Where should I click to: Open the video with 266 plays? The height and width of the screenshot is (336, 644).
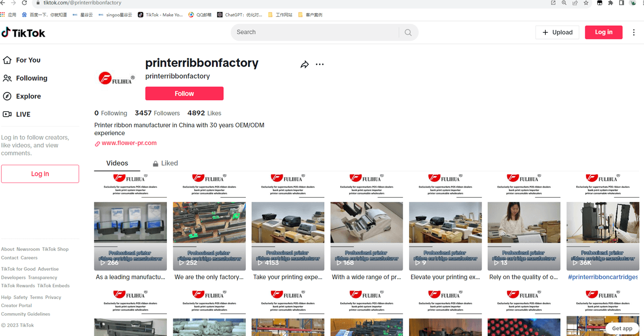(x=131, y=221)
